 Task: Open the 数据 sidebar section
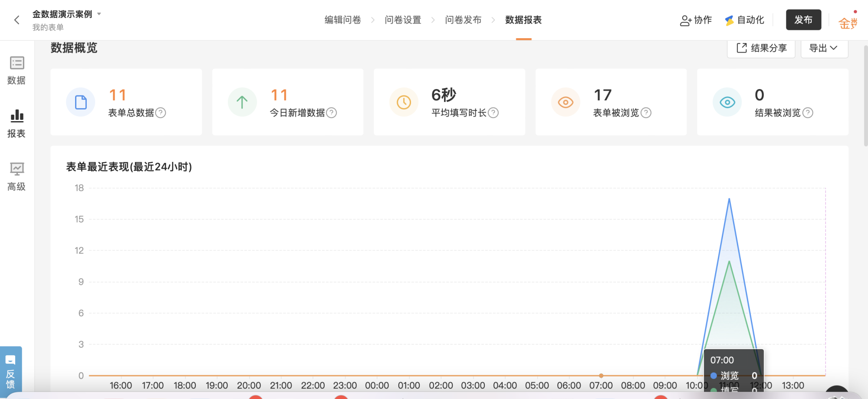[x=16, y=71]
